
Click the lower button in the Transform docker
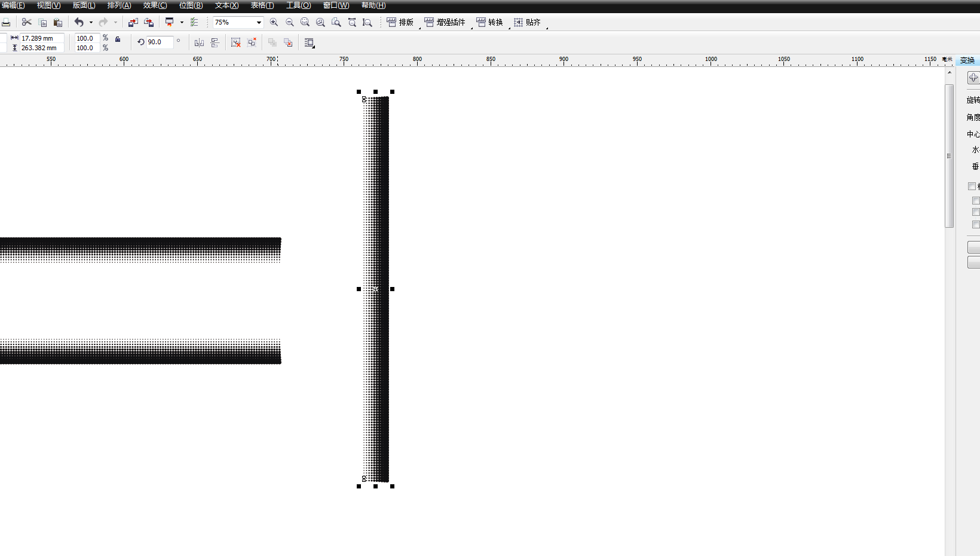coord(974,262)
